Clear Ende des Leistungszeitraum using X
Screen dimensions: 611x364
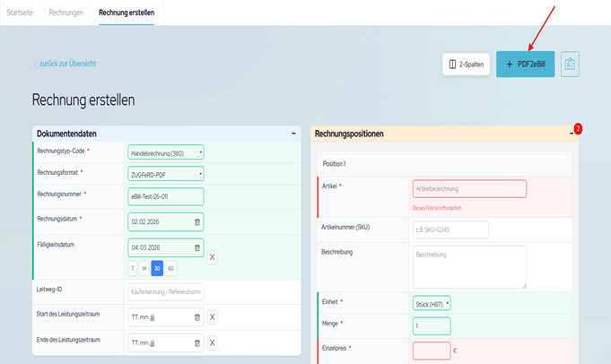pos(213,343)
